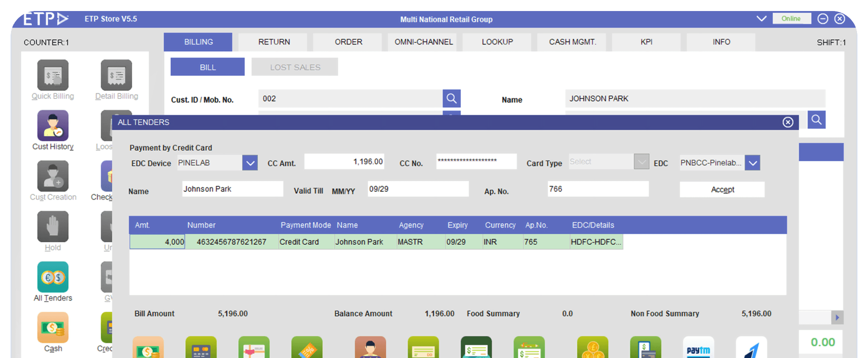Open All Tenders in the sidebar
Image resolution: width=868 pixels, height=358 pixels.
point(53,277)
